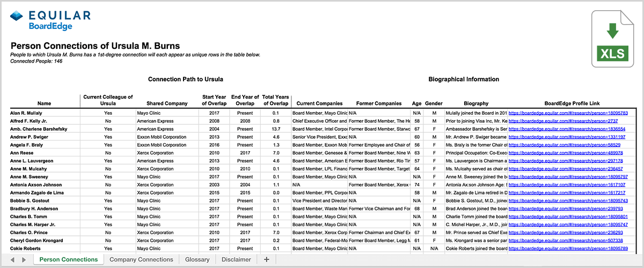
Task: Select total years 13.7 in Barshefsky's row
Action: click(x=275, y=129)
